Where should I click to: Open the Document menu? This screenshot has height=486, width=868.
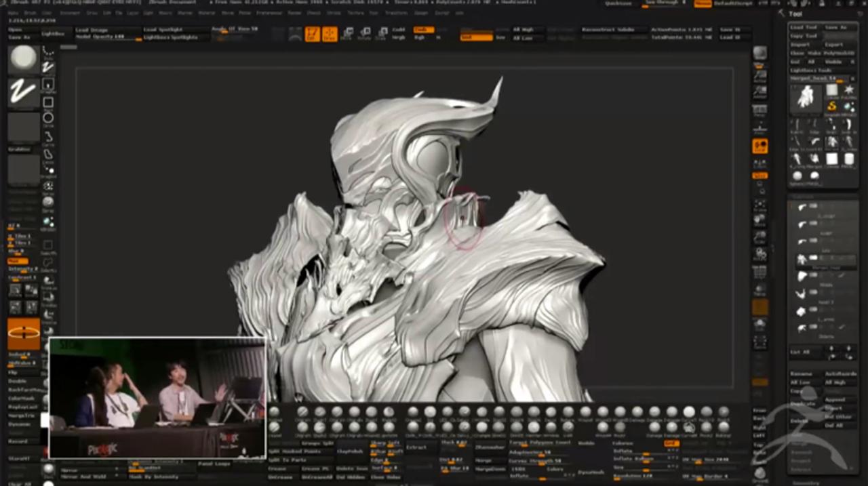point(70,13)
